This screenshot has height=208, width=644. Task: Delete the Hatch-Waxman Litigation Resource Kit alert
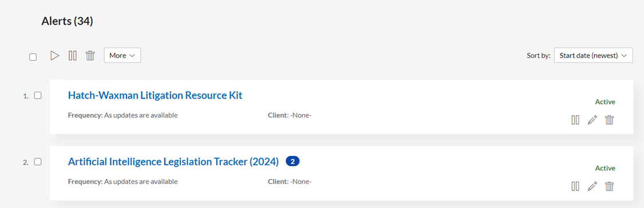610,120
